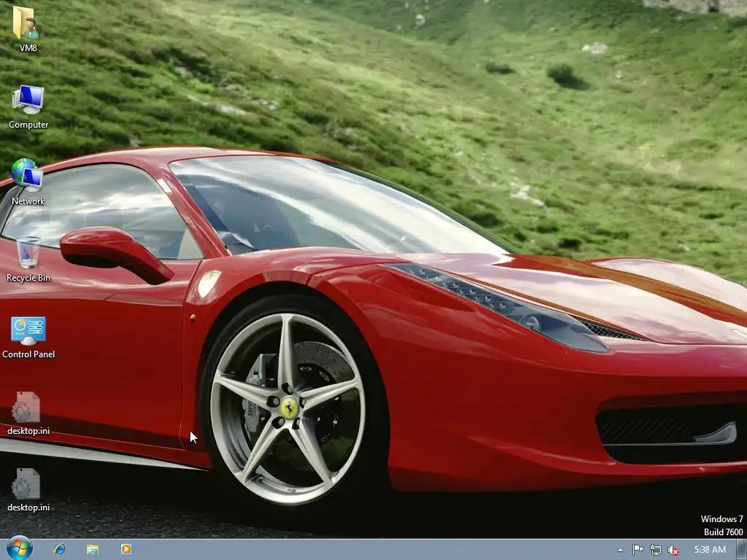Image resolution: width=747 pixels, height=560 pixels.
Task: Select the Network desktop icon
Action: pos(27,174)
